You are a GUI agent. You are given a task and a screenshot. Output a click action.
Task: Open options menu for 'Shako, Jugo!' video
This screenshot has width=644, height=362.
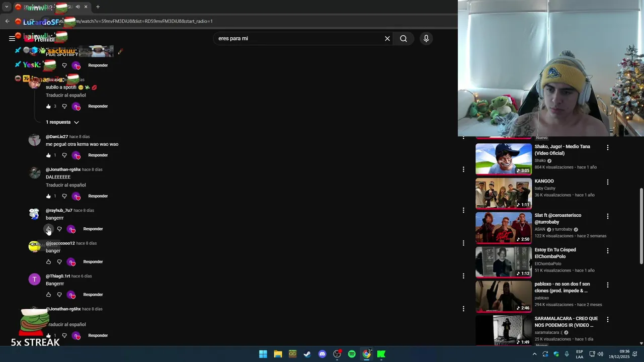point(607,148)
